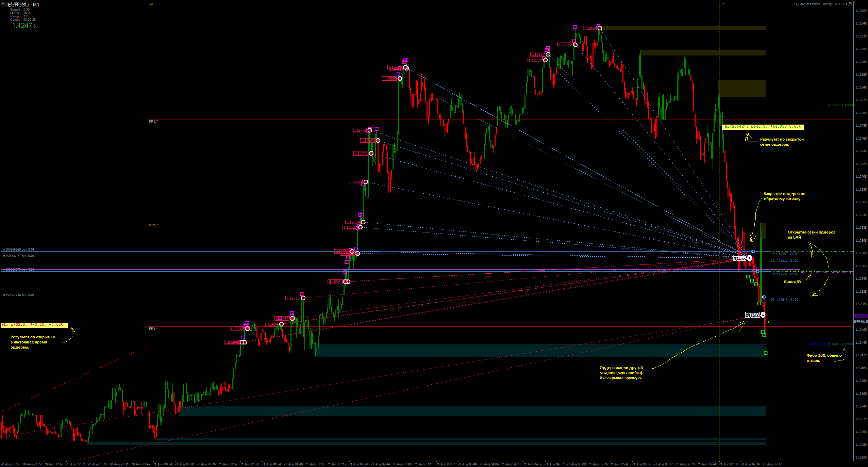
Task: Click the blue circle buy marker on level 02
Action: 753,252
